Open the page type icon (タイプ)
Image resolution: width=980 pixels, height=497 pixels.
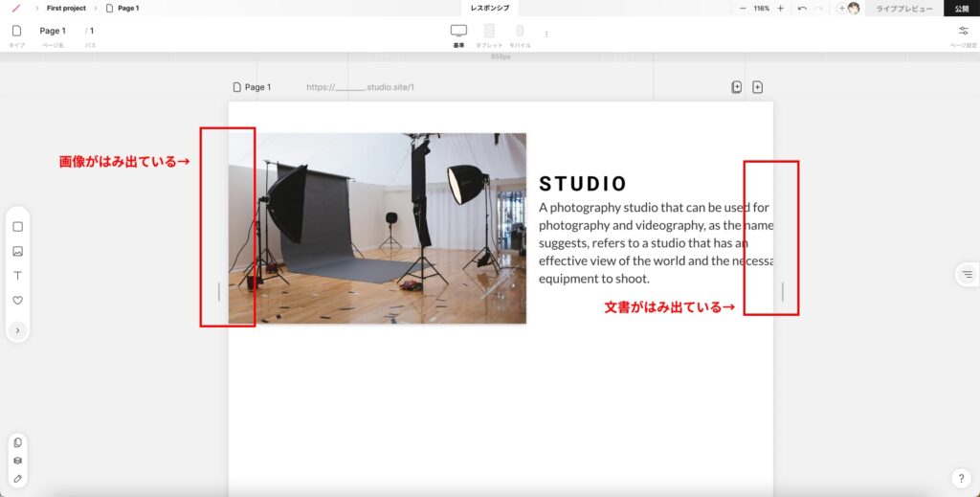17,31
